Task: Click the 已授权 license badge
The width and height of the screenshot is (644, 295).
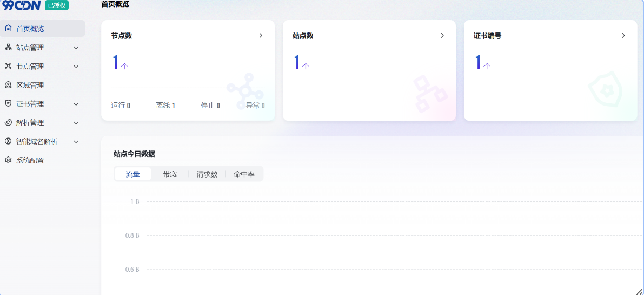Action: [x=57, y=5]
